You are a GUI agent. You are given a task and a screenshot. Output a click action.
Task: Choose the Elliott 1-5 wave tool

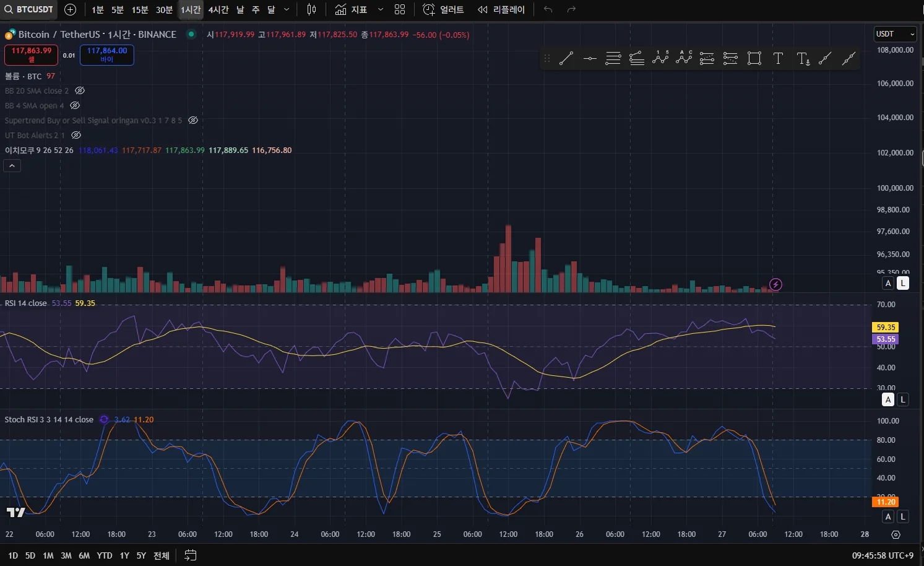pos(660,58)
